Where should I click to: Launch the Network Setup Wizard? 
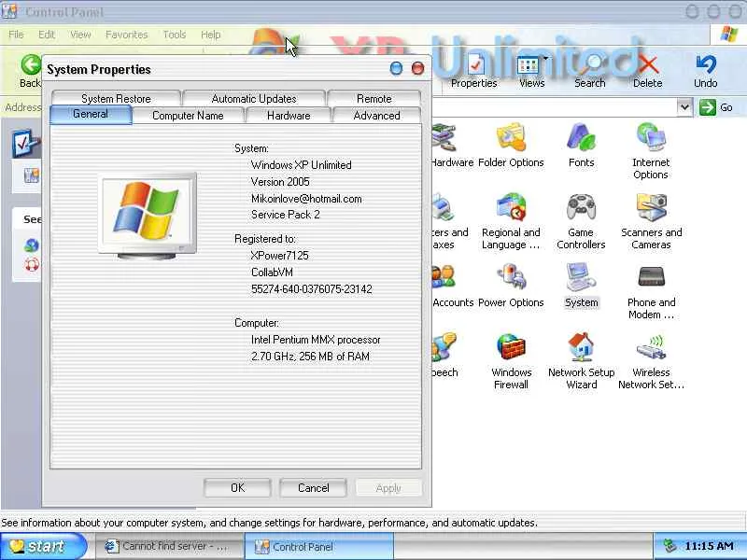point(581,361)
